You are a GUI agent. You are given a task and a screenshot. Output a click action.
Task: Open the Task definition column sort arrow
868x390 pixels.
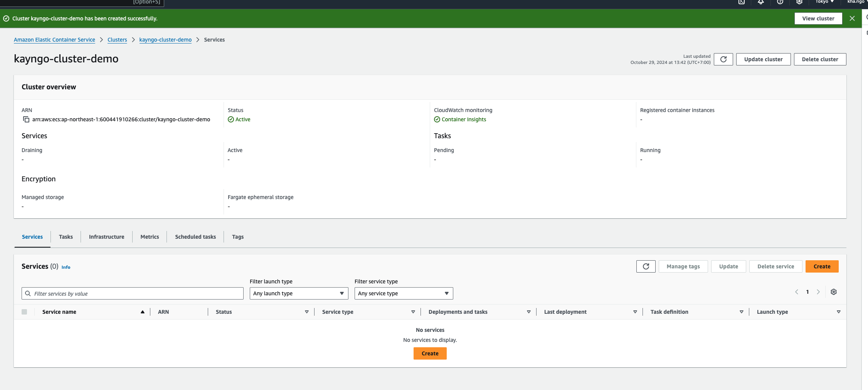pos(742,312)
